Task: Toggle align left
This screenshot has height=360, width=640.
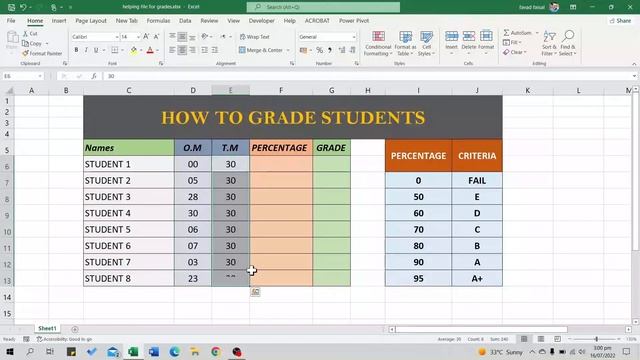Action: pyautogui.click(x=172, y=50)
